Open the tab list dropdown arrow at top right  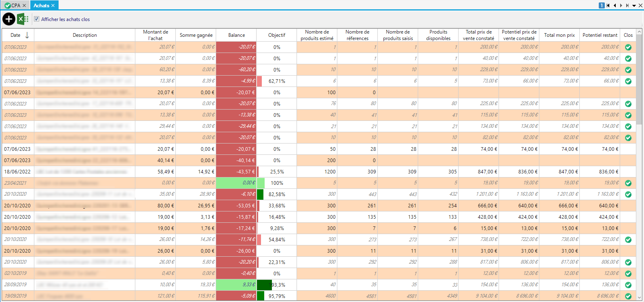[634, 5]
